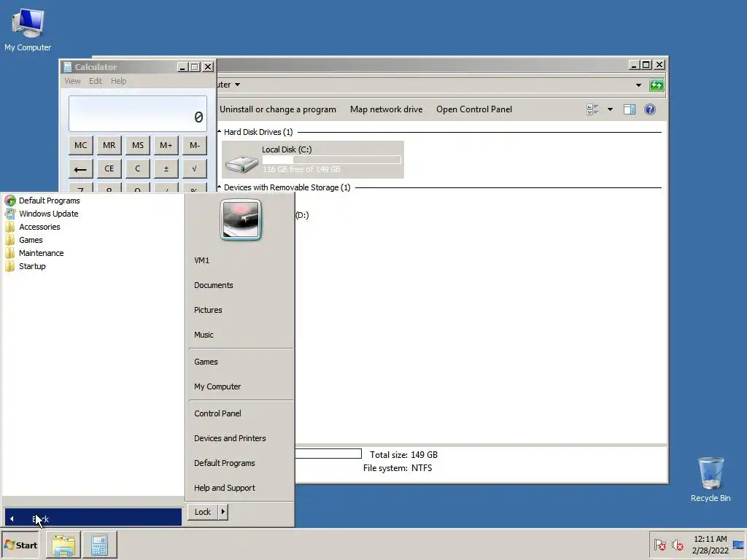
Task: Click the backspace arrow calculator key
Action: pyautogui.click(x=80, y=168)
